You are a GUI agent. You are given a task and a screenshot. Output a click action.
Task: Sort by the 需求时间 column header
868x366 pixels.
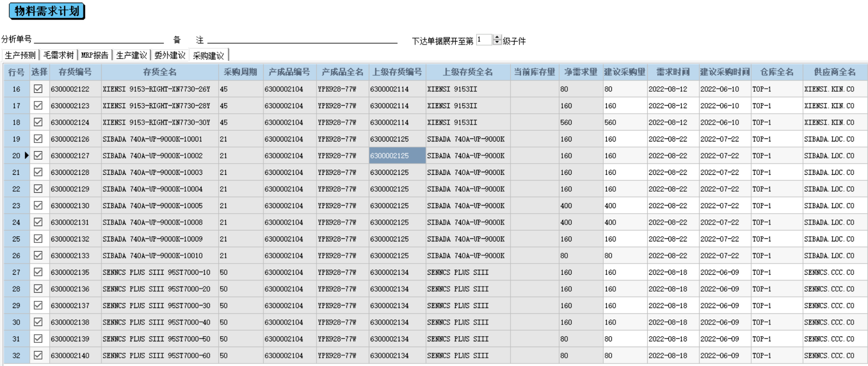click(672, 72)
